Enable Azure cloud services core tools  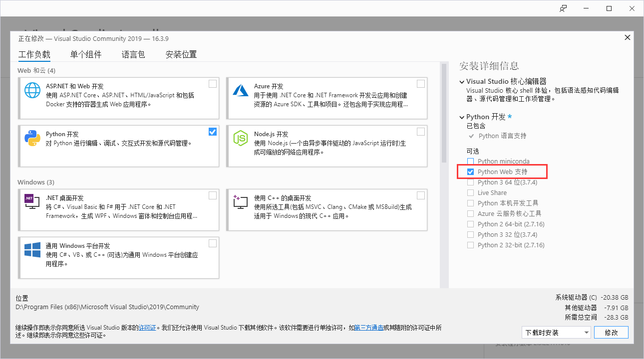click(x=470, y=213)
